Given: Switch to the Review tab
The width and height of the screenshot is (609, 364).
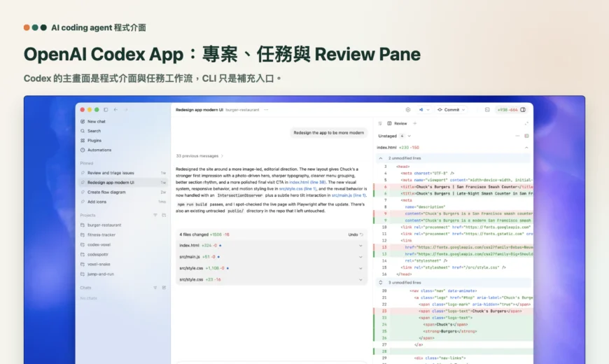Looking at the screenshot, I should [397, 123].
